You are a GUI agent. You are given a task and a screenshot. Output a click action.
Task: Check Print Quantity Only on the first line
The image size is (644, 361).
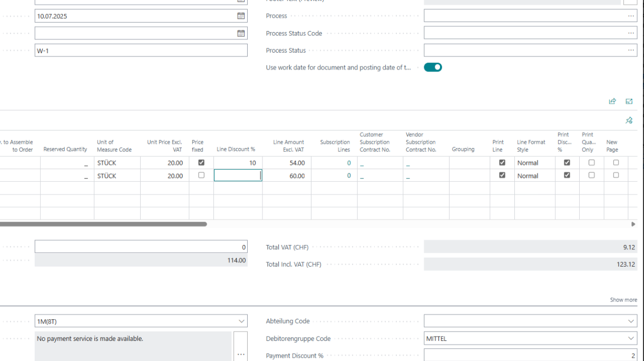[x=591, y=163]
